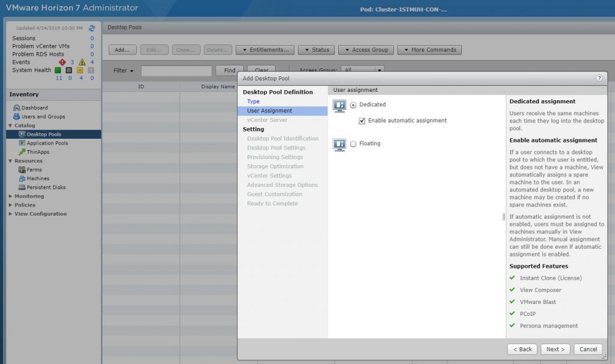The image size is (615, 364).
Task: Open Farms under Resources
Action: pos(34,169)
